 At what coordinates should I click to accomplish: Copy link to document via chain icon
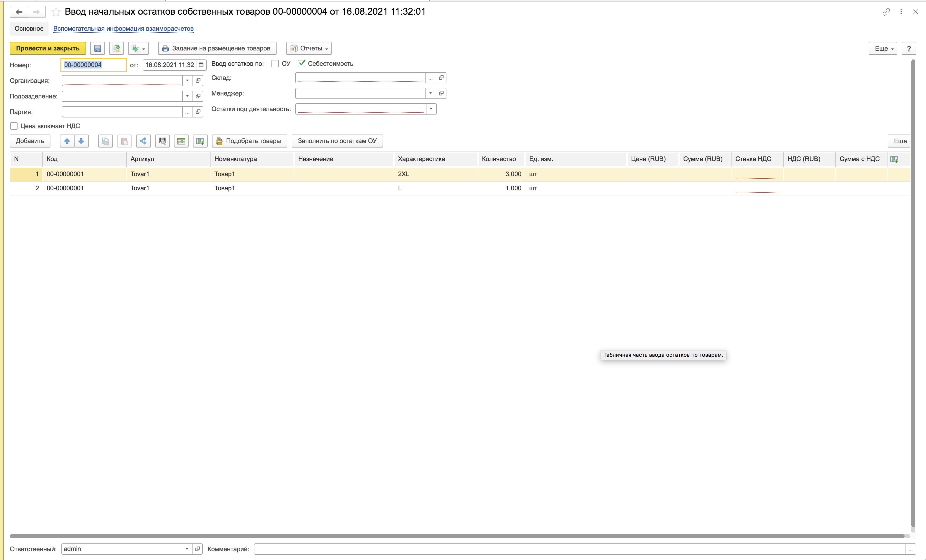886,12
